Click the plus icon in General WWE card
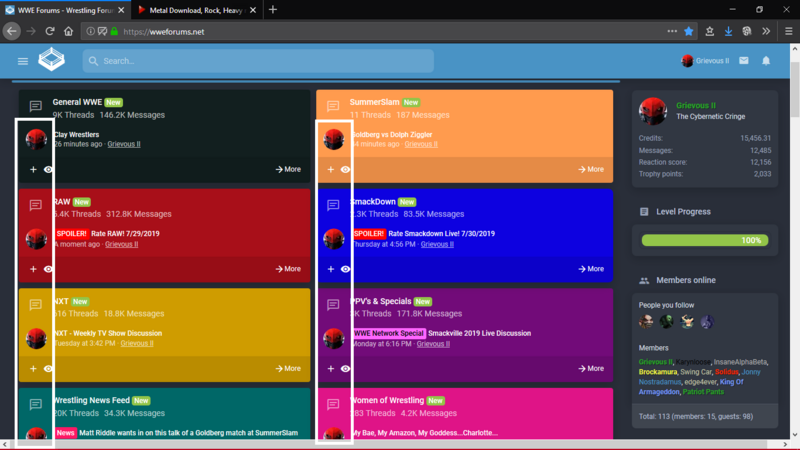Screen dimensions: 800x450 point(33,169)
